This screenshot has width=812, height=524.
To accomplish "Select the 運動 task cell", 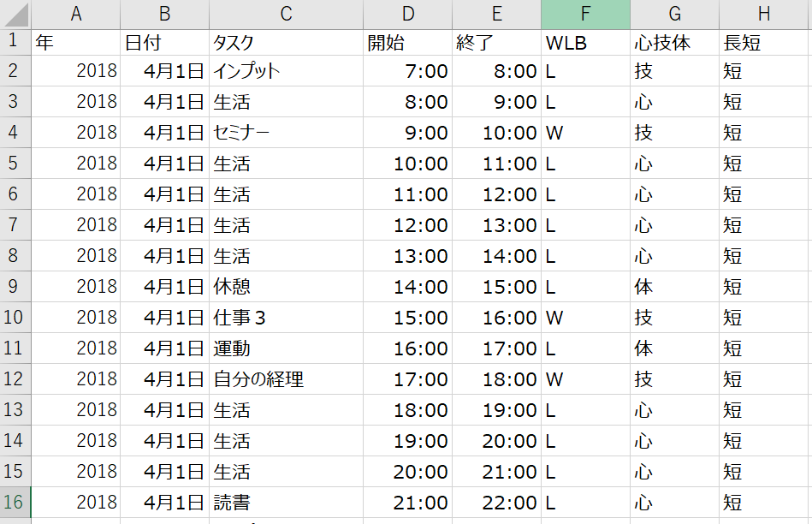I will click(287, 348).
